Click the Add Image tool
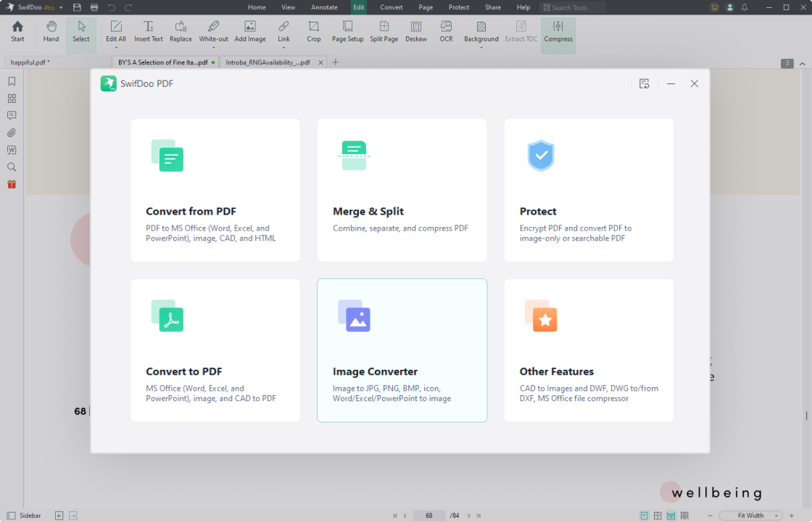812x522 pixels. [250, 32]
